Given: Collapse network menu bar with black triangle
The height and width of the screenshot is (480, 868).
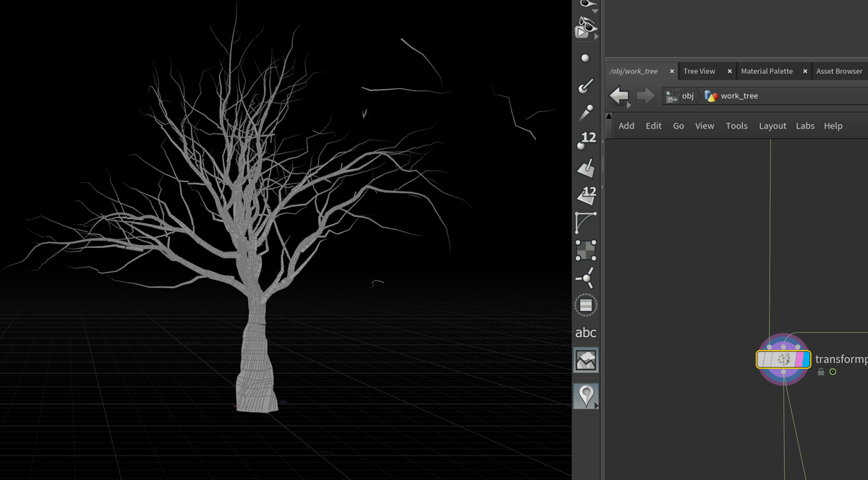Looking at the screenshot, I should point(609,116).
